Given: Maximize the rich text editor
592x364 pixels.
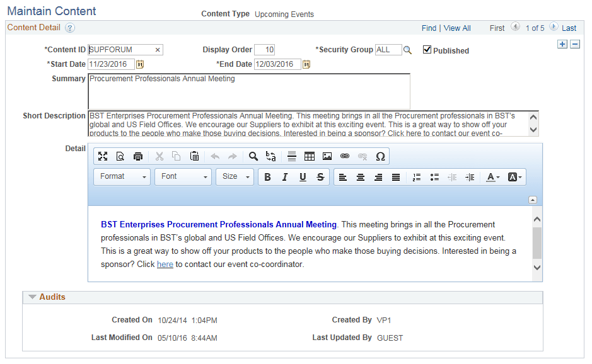Looking at the screenshot, I should click(x=103, y=156).
